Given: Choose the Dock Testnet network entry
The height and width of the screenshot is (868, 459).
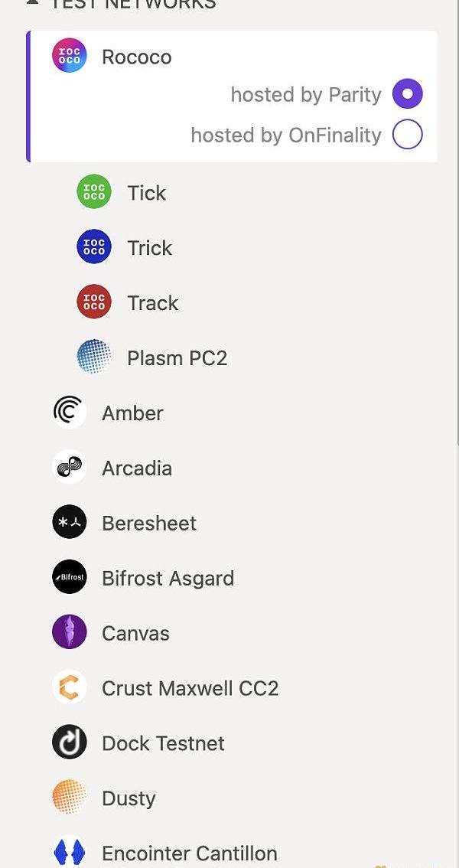Looking at the screenshot, I should (x=163, y=743).
